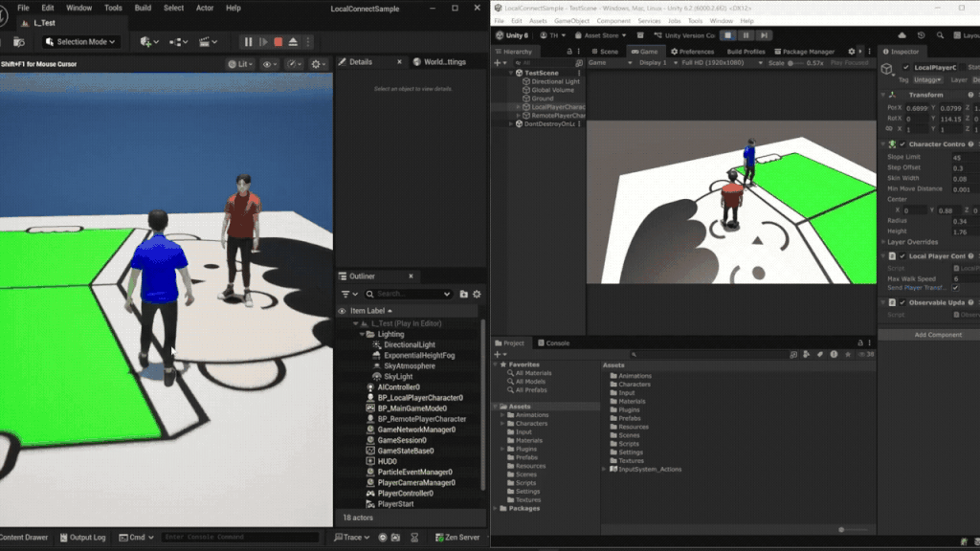
Task: Open the Build menu in Unreal
Action: tap(143, 8)
